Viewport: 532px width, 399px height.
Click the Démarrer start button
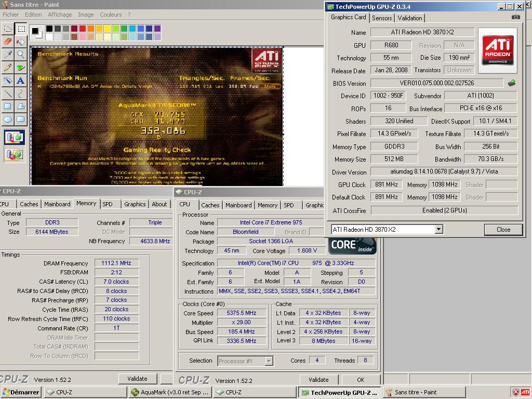[x=21, y=392]
